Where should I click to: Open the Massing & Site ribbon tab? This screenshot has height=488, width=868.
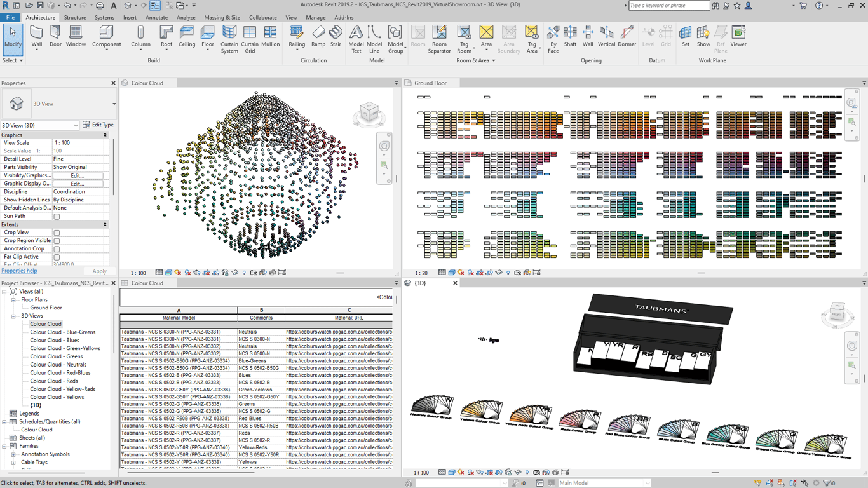tap(222, 18)
